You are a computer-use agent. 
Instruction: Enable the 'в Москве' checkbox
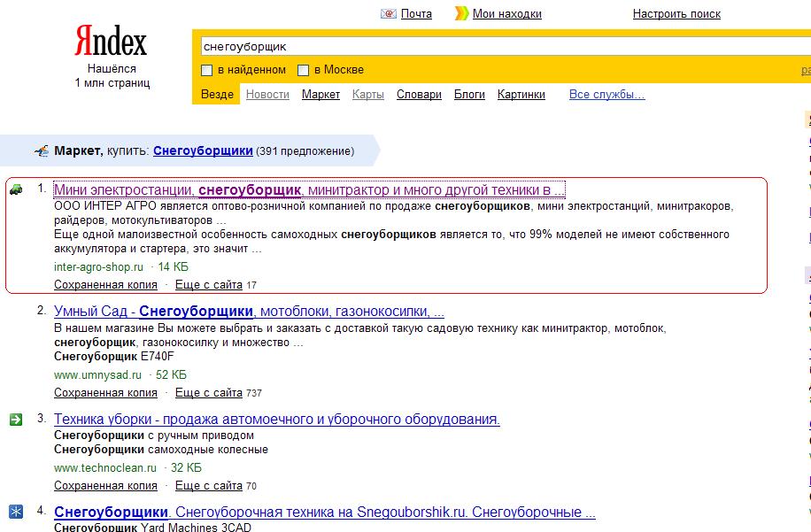tap(303, 70)
